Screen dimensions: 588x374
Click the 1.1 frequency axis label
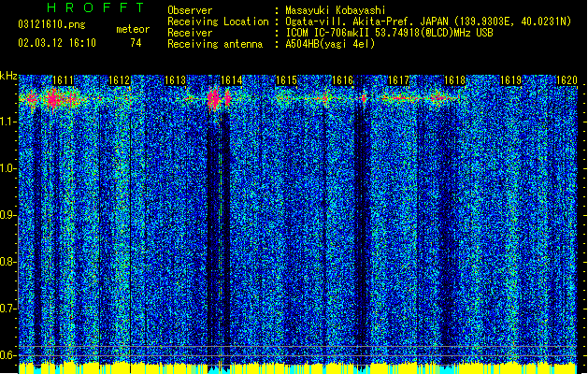[x=8, y=122]
